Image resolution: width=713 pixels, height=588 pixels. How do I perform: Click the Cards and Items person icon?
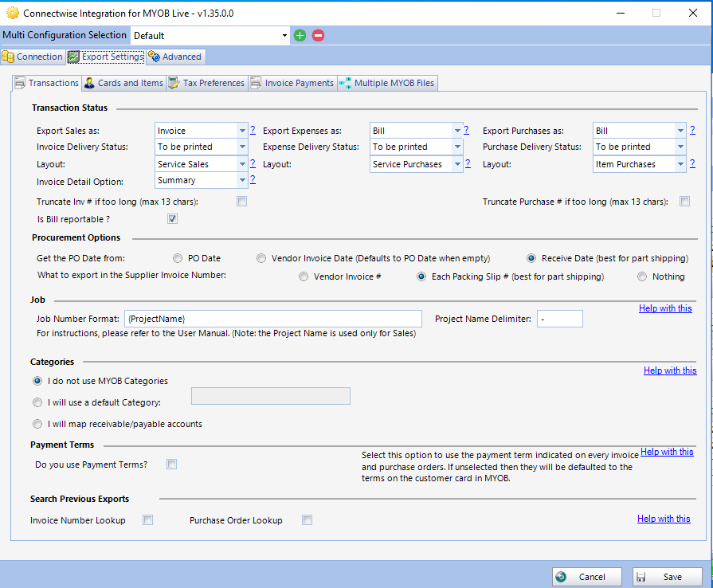click(89, 83)
